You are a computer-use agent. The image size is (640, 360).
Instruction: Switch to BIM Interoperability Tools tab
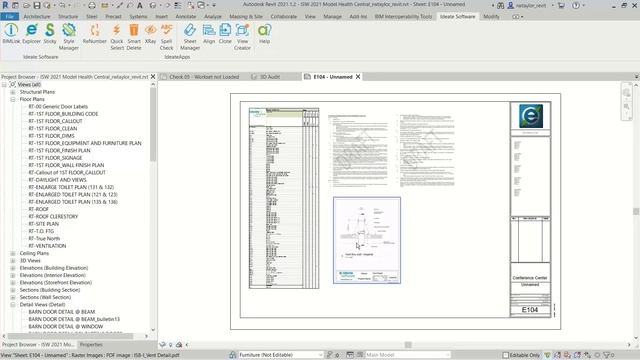point(403,16)
